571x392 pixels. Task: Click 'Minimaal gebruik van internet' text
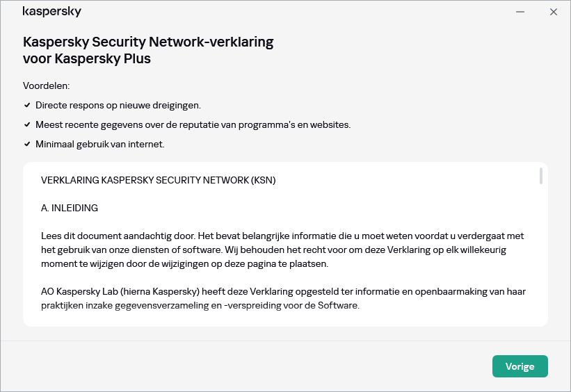pyautogui.click(x=99, y=145)
